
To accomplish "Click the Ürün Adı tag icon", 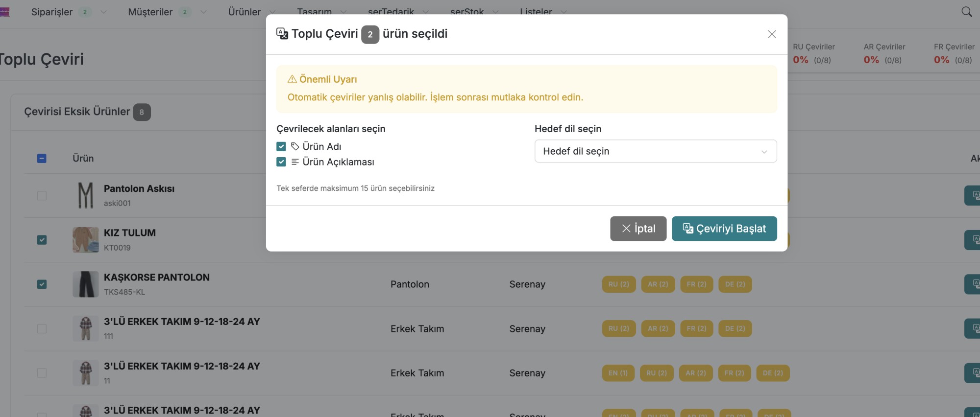I will point(295,146).
